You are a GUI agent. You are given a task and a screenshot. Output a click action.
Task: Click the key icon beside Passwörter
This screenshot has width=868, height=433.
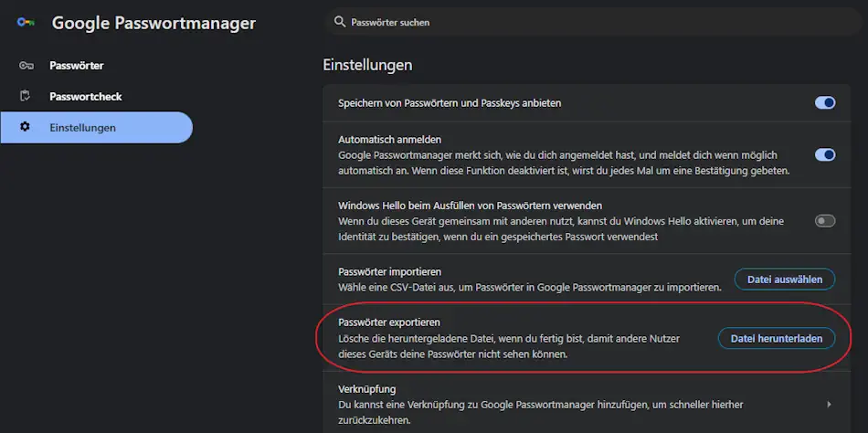(26, 66)
